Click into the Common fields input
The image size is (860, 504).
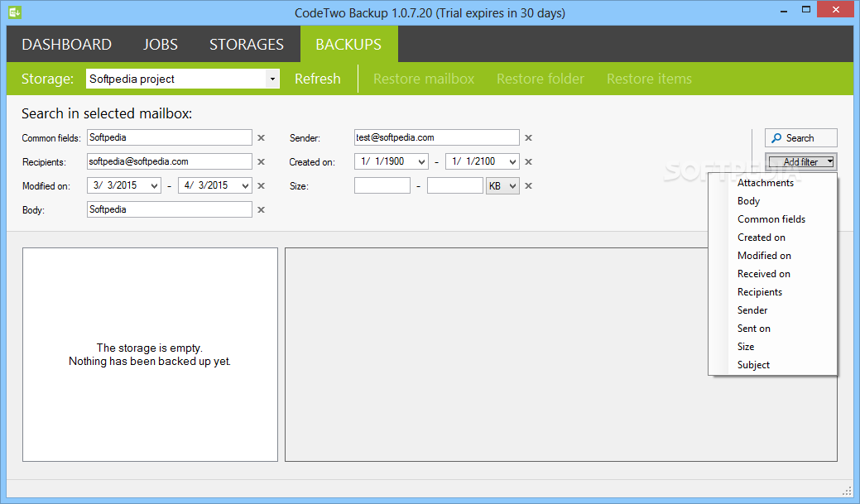(x=170, y=137)
